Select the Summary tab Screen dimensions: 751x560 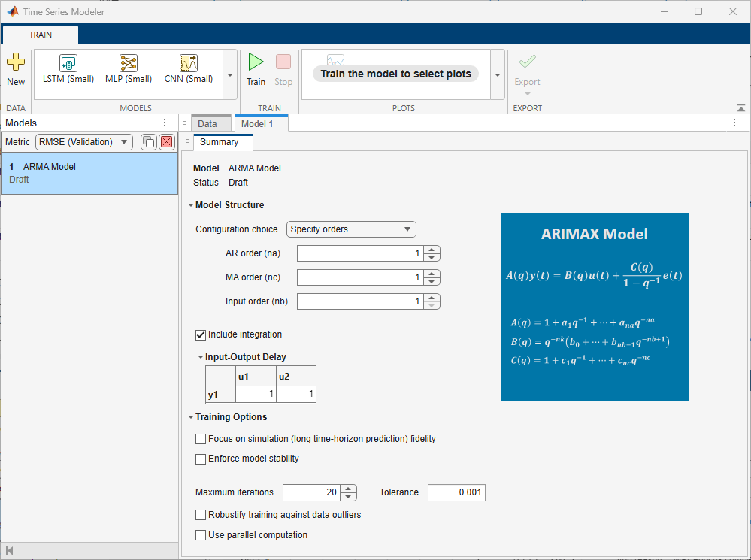[222, 141]
